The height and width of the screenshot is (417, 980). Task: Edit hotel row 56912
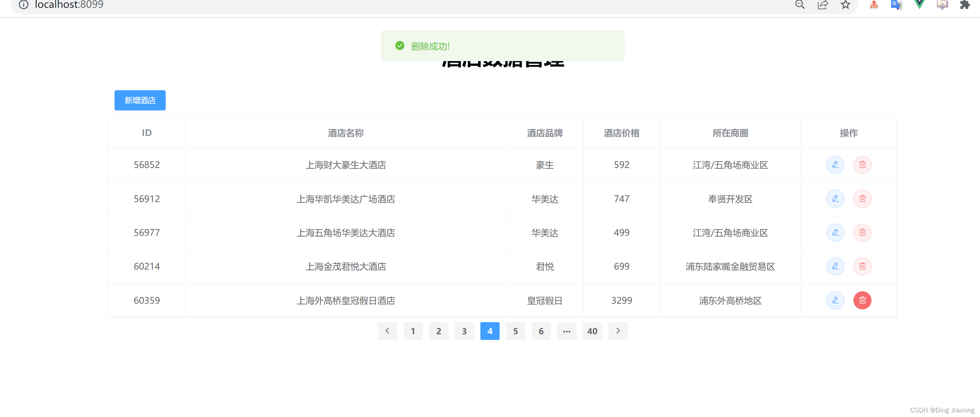click(835, 199)
